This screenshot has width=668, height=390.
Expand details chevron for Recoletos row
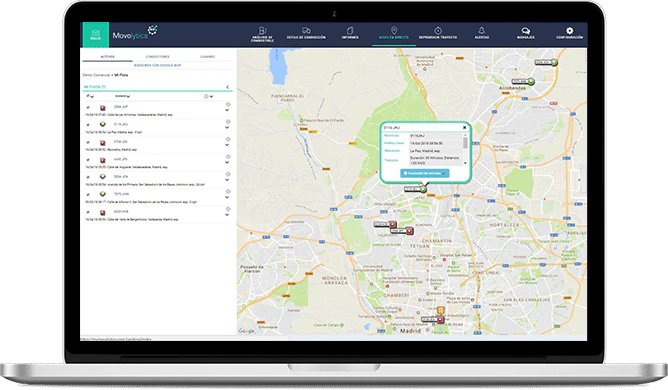(x=227, y=145)
